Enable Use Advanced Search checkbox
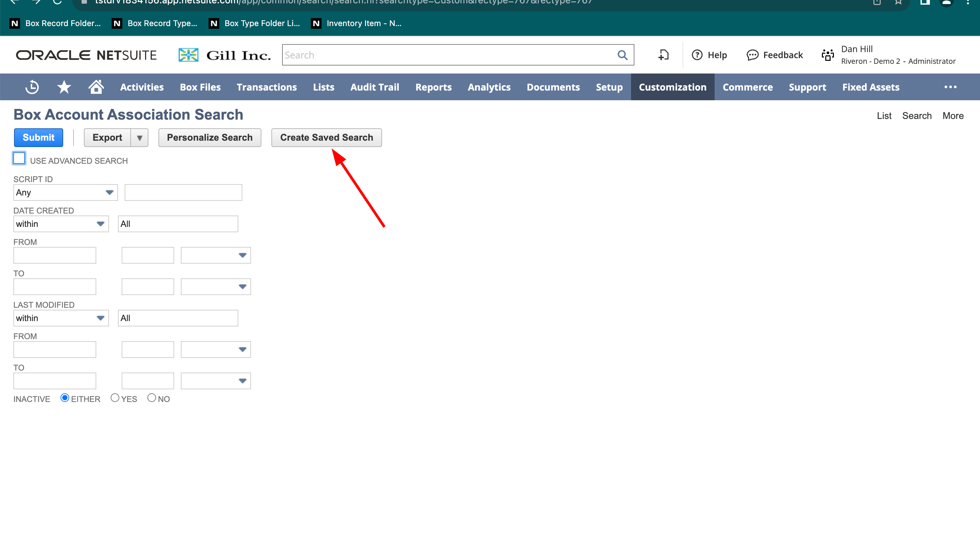 (19, 158)
